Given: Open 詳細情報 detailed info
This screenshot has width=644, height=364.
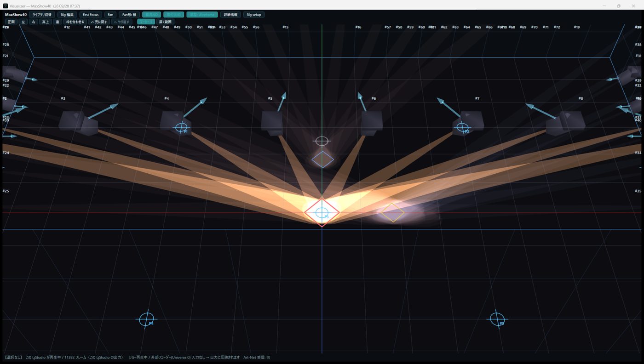Looking at the screenshot, I should (x=230, y=15).
